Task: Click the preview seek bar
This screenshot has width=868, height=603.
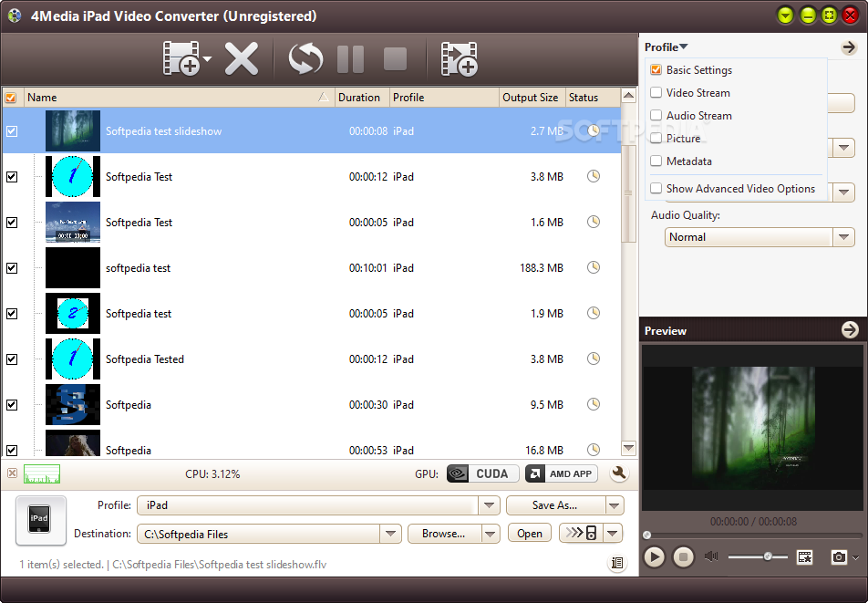Action: click(753, 535)
